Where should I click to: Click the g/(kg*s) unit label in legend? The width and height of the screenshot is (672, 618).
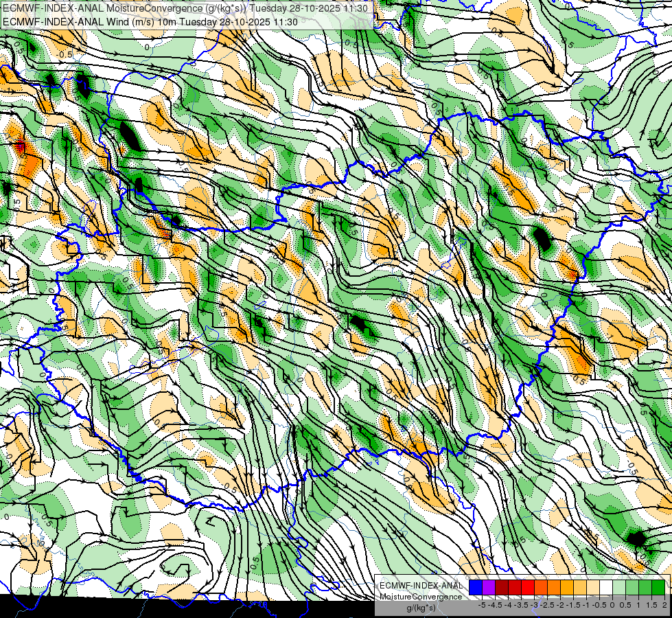coord(421,608)
